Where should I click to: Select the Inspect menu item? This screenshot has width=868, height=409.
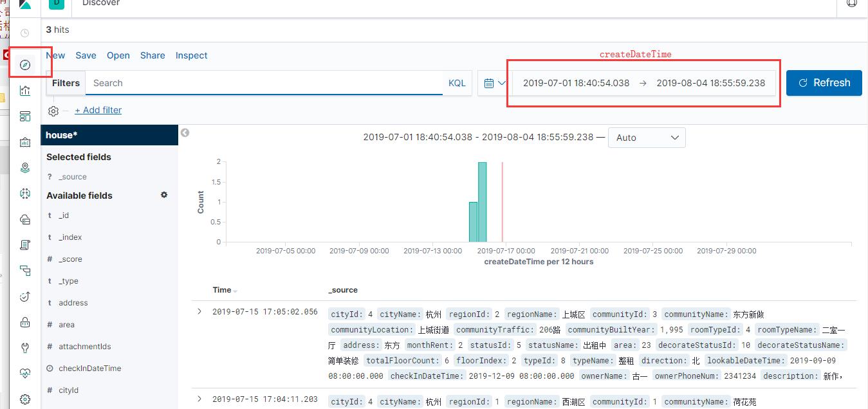click(191, 55)
